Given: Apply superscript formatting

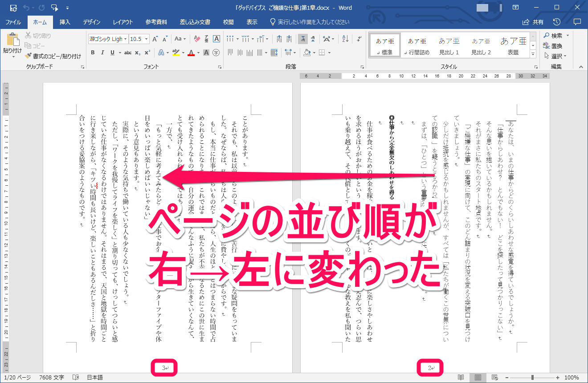Looking at the screenshot, I should coord(147,53).
